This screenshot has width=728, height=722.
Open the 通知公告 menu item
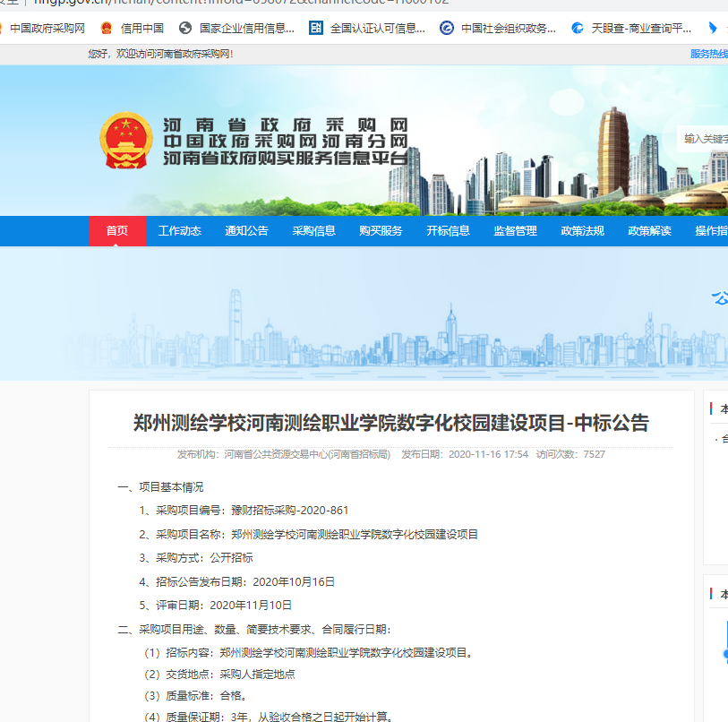click(246, 231)
